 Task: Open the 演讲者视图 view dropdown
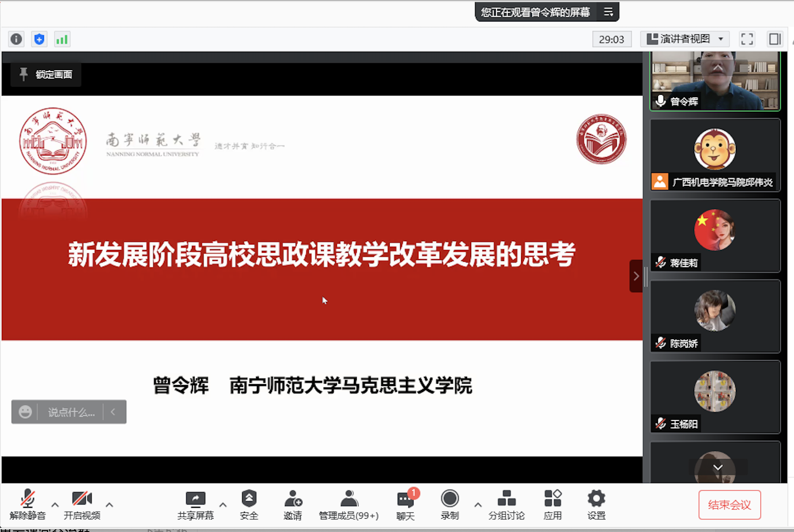click(684, 38)
